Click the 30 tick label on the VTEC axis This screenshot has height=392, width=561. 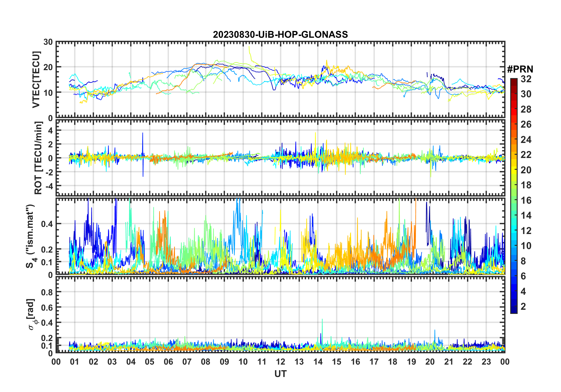pyautogui.click(x=48, y=42)
